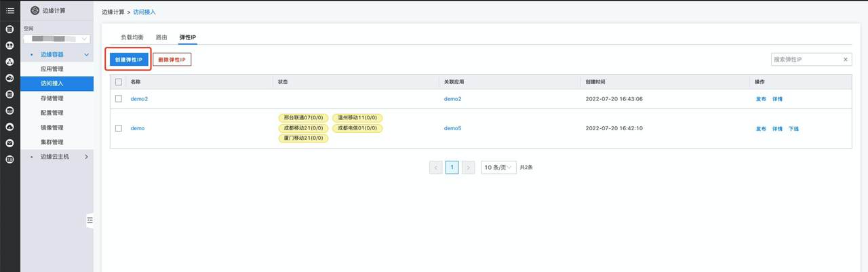Collapse the side navigation panel handle

pyautogui.click(x=90, y=220)
